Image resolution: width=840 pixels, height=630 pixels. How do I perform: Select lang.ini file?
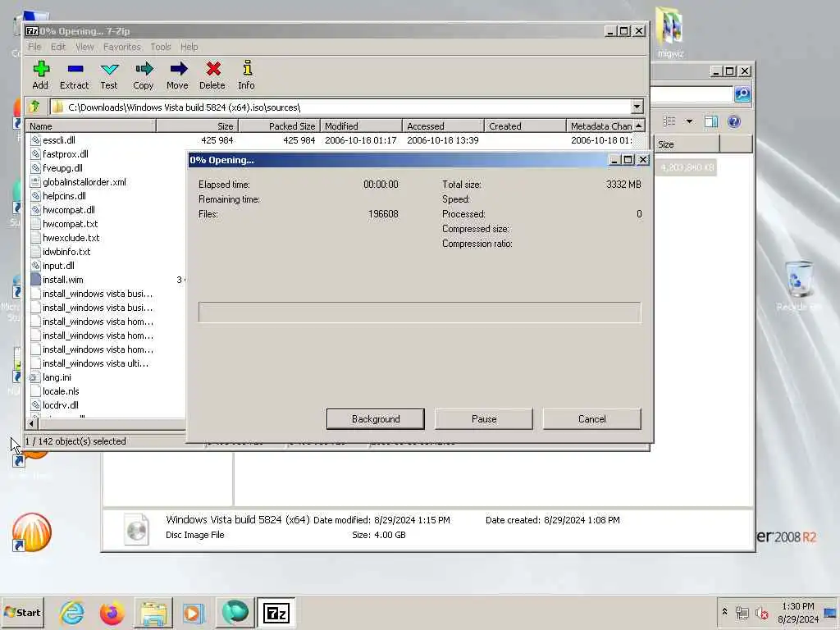(x=57, y=377)
